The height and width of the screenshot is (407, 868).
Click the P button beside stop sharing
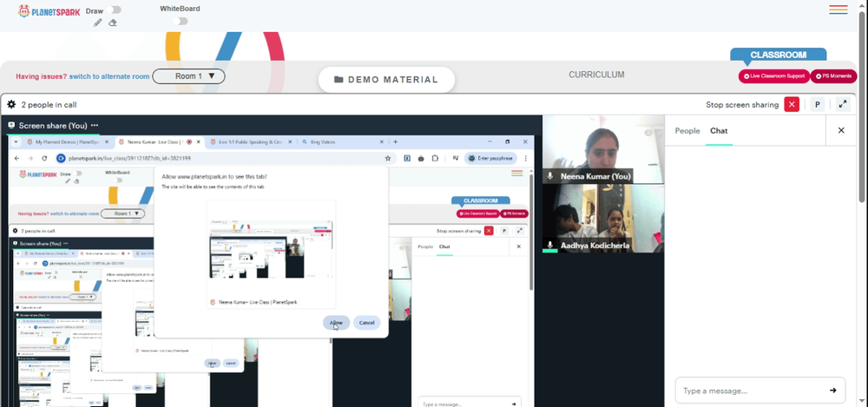817,104
